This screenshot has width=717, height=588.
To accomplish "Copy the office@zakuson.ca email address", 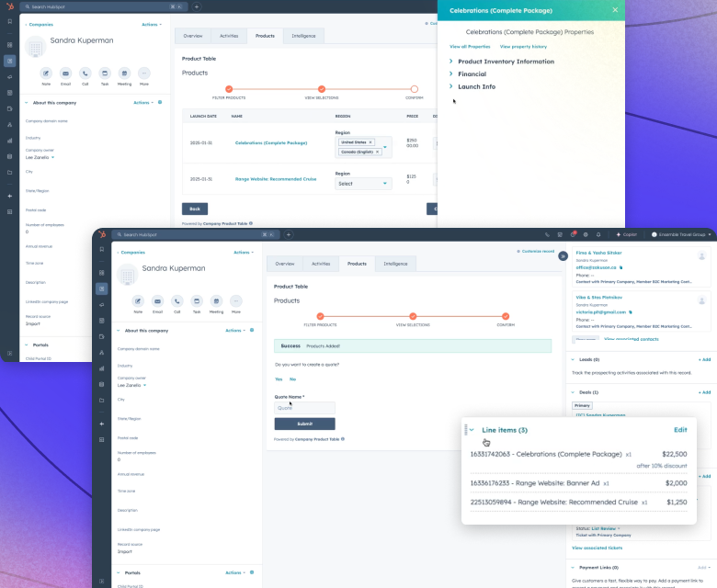I will [x=621, y=267].
